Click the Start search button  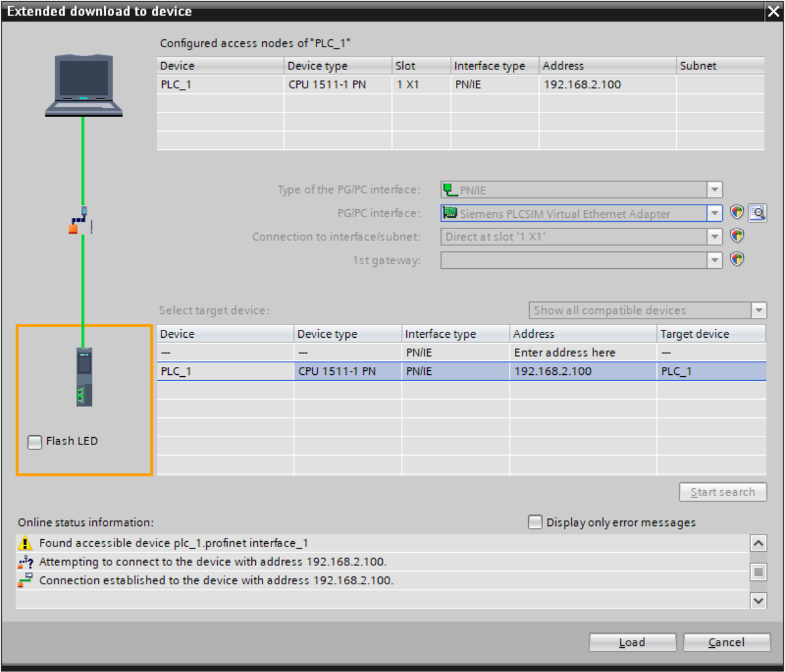(x=723, y=492)
